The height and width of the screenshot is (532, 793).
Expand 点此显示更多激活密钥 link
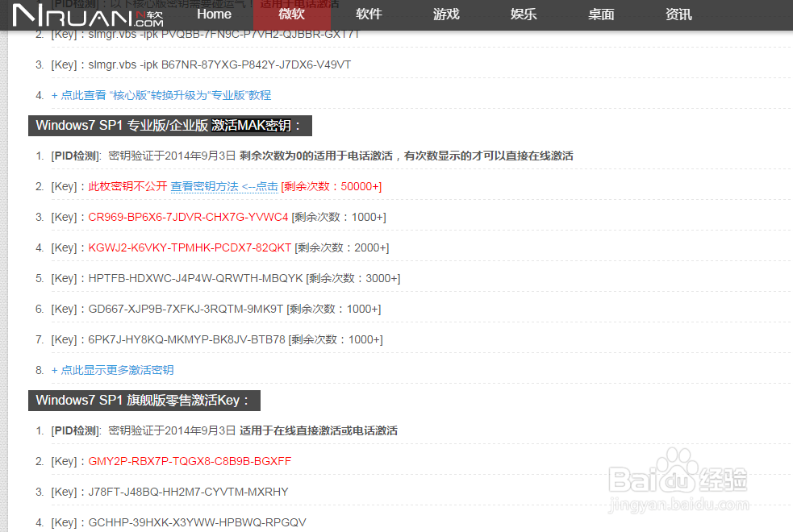112,370
